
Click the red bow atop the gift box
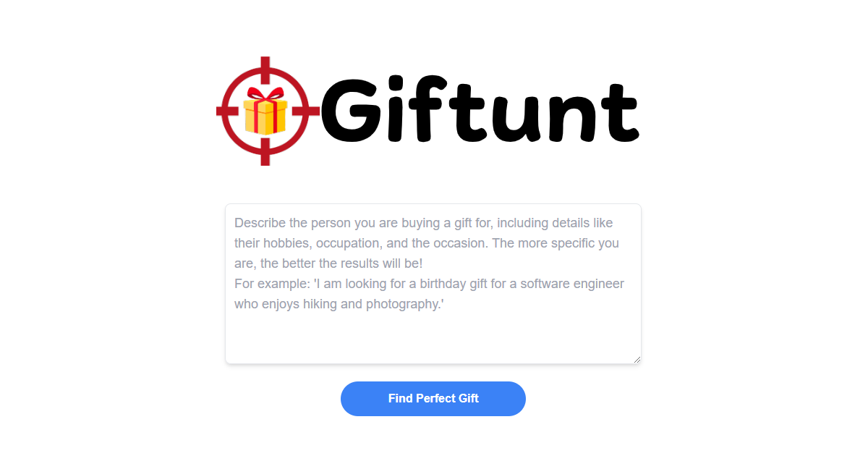point(265,96)
